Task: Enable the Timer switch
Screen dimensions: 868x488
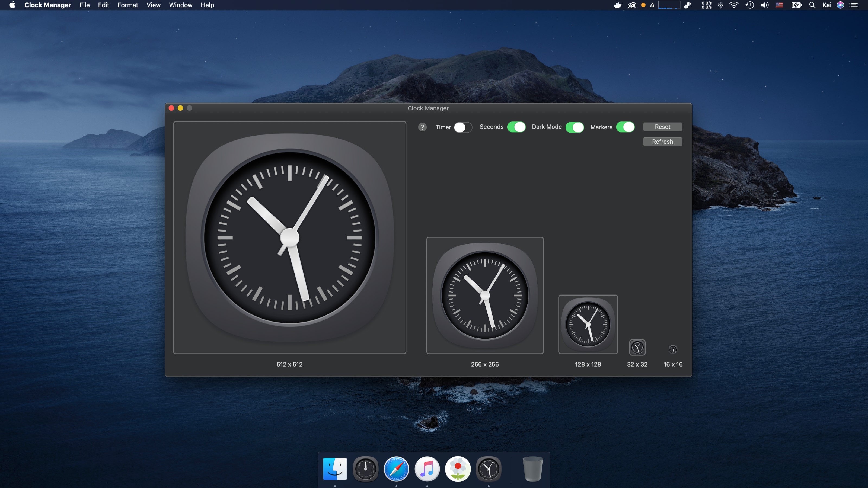Action: (463, 127)
